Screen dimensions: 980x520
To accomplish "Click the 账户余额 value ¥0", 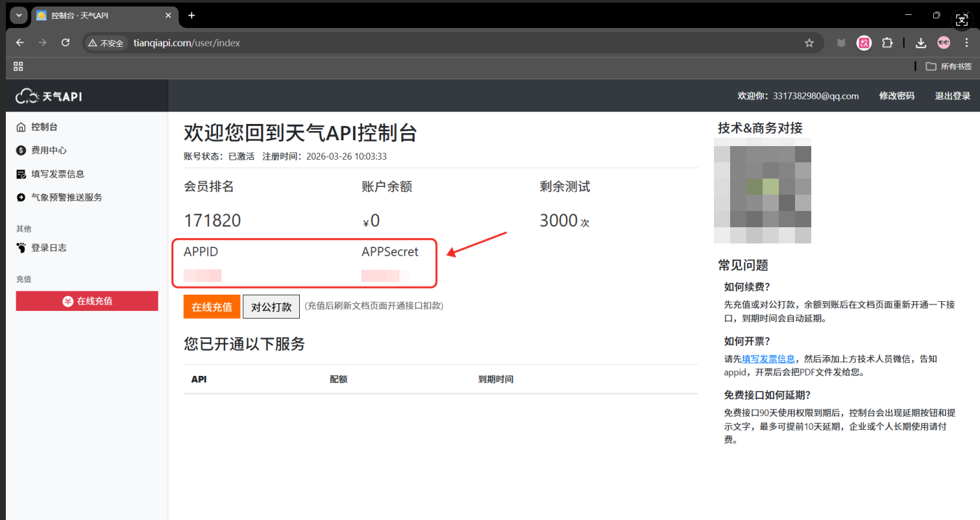I will (x=371, y=221).
